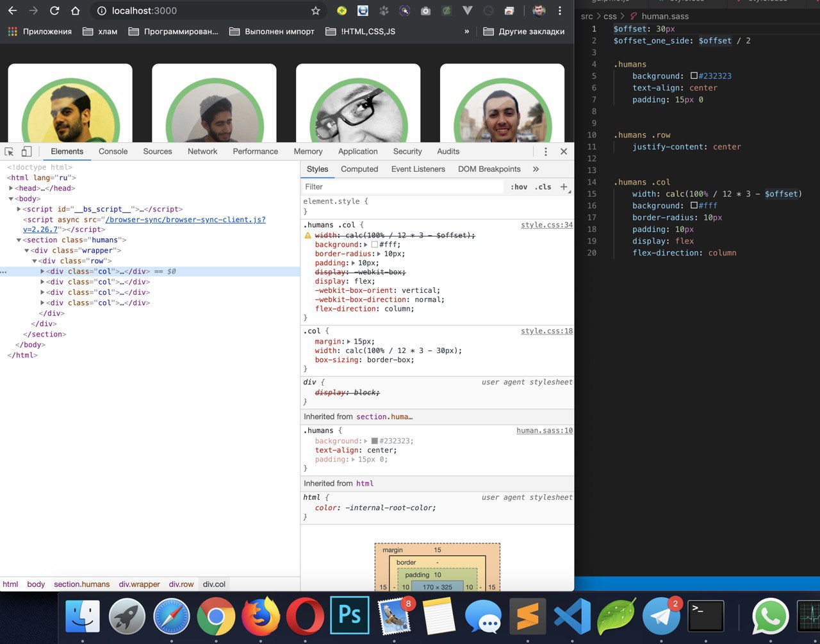Open the Event Listeners tab
This screenshot has width=820, height=644.
[x=418, y=169]
